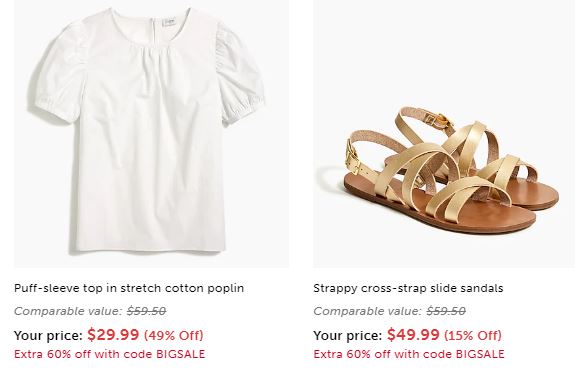Click the 'Puff-sleeve top in stretch cotton poplin' title

pos(129,288)
